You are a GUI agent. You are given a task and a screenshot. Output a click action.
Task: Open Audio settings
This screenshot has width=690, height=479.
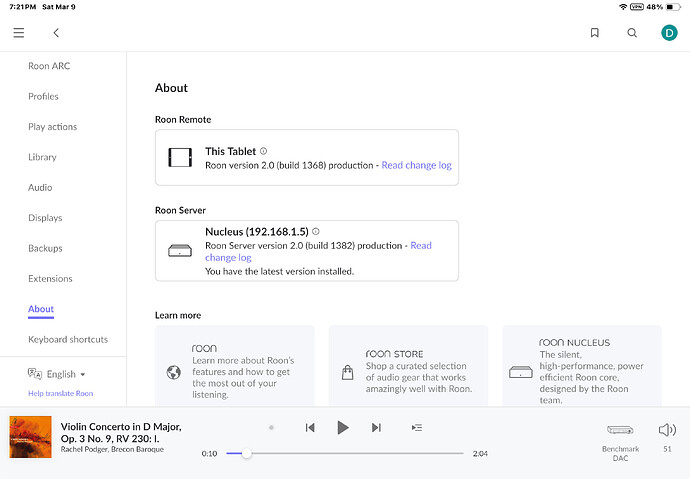pyautogui.click(x=40, y=187)
